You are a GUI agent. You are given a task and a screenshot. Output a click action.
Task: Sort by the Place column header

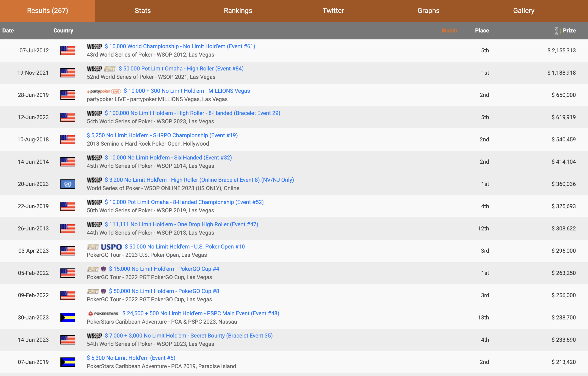[x=482, y=31]
